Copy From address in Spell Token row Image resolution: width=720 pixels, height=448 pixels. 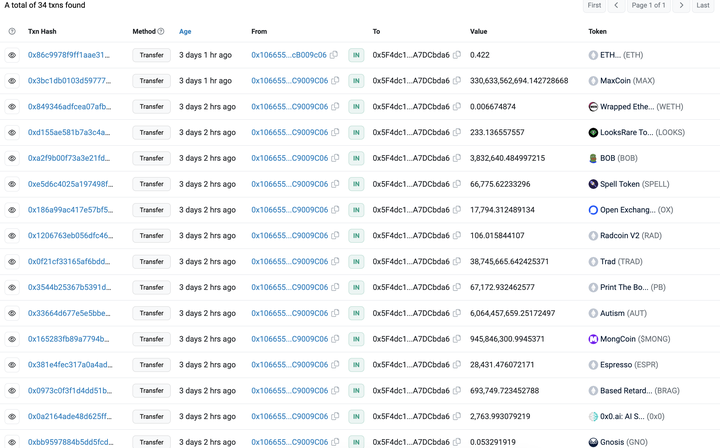tap(335, 184)
